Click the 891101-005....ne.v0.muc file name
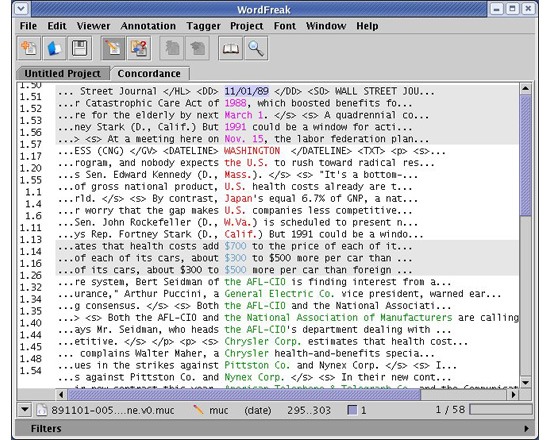This screenshot has width=550, height=440. (x=113, y=410)
